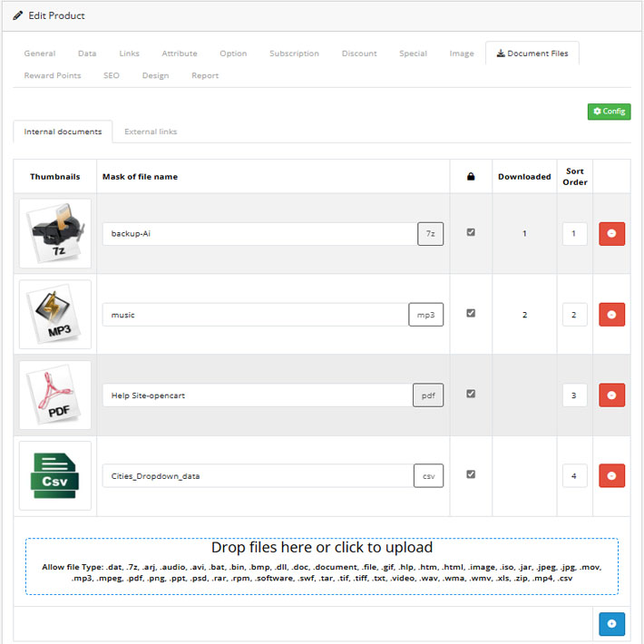Edit sort order field with value 3
644x644 pixels.
[574, 395]
